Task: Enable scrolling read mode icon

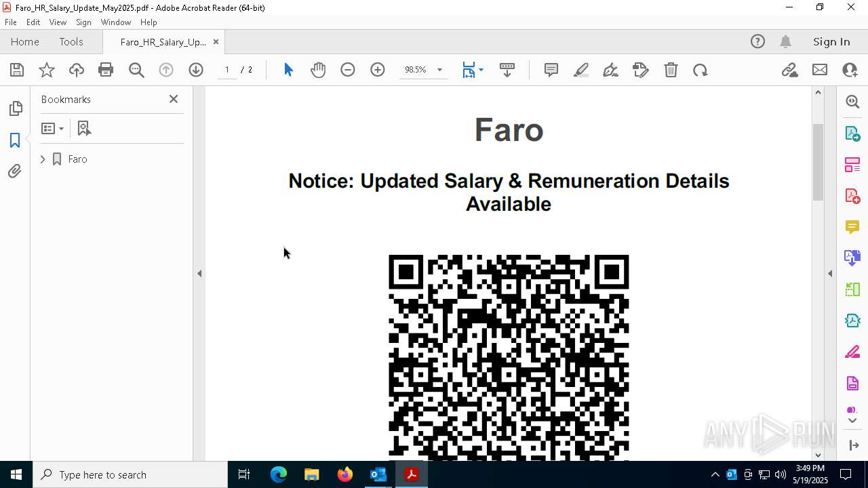Action: [507, 70]
